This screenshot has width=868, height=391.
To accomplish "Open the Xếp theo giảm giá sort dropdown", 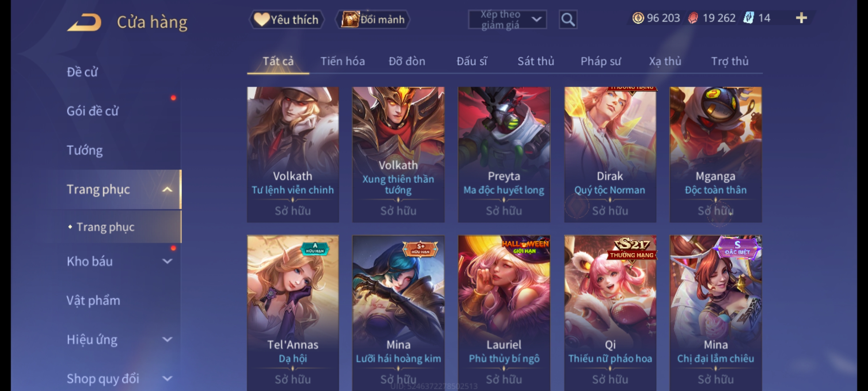I will tap(507, 20).
